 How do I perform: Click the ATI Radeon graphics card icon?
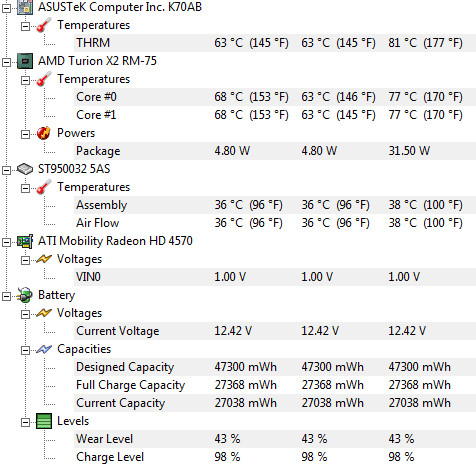[25, 241]
